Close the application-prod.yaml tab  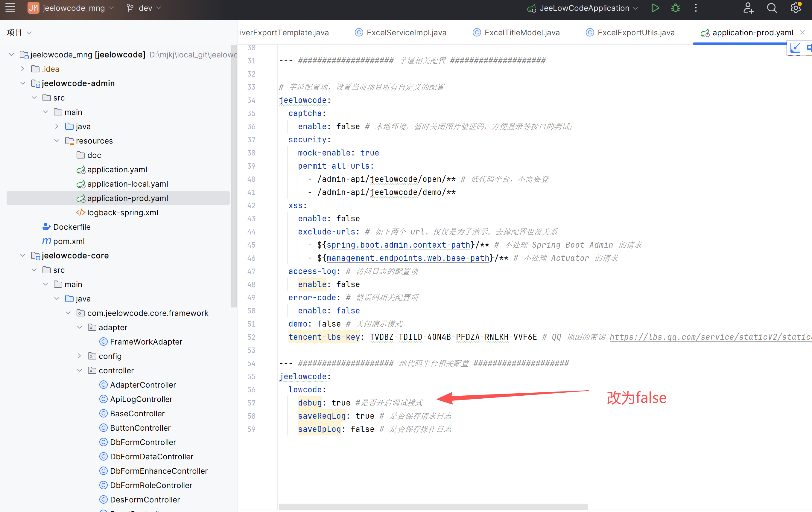click(x=802, y=32)
